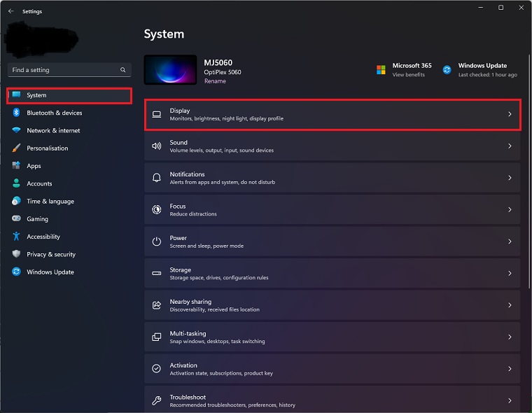Click the Find a setting search box
Viewport: 532px width, 413px height.
[x=64, y=70]
